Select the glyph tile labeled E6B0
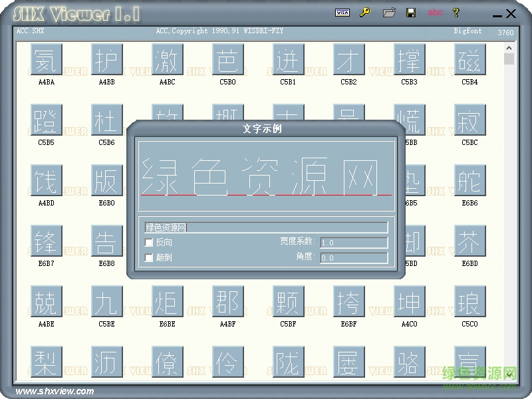This screenshot has height=399, width=532. pos(107,180)
